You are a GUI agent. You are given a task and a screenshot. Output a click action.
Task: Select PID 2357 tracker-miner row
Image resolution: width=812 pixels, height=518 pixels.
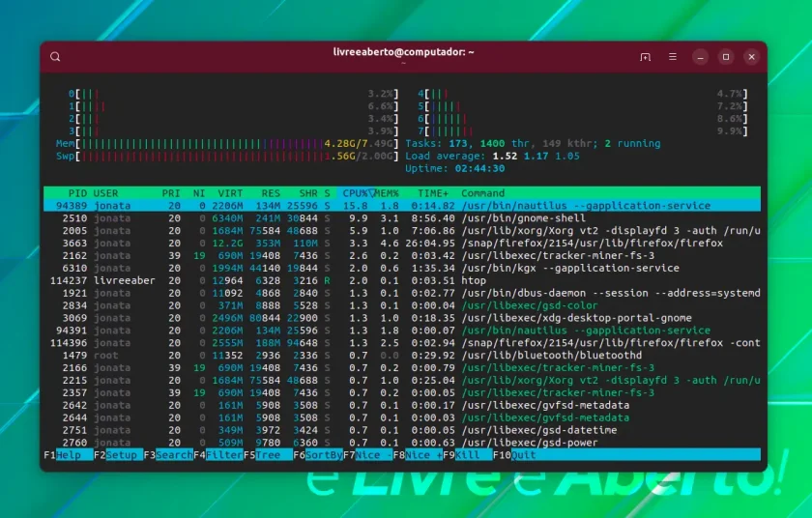pyautogui.click(x=402, y=392)
